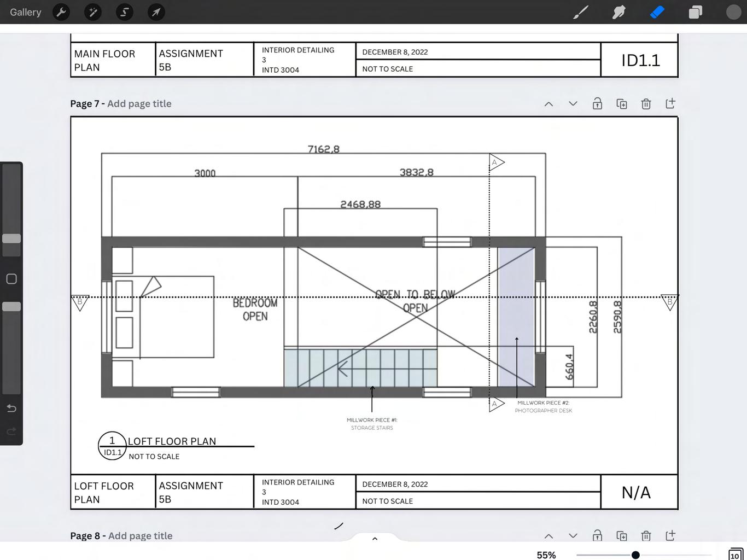Delete Page 7 with trash icon
747x560 pixels.
646,104
